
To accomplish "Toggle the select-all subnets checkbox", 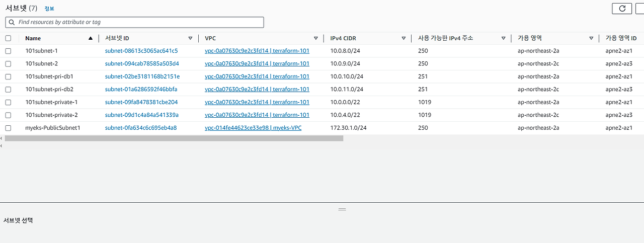I will pos(8,38).
